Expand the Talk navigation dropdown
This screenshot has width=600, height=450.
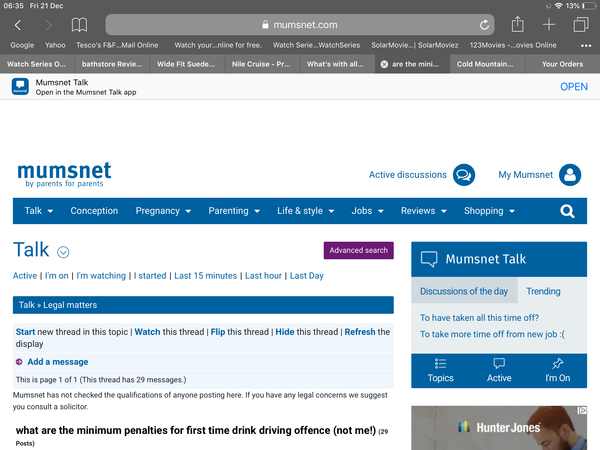(x=39, y=211)
